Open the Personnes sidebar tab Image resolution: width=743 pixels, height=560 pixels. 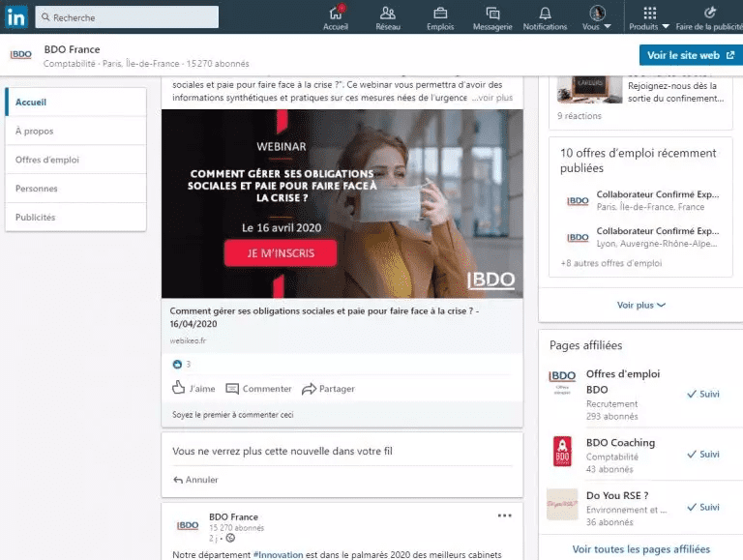pos(75,189)
